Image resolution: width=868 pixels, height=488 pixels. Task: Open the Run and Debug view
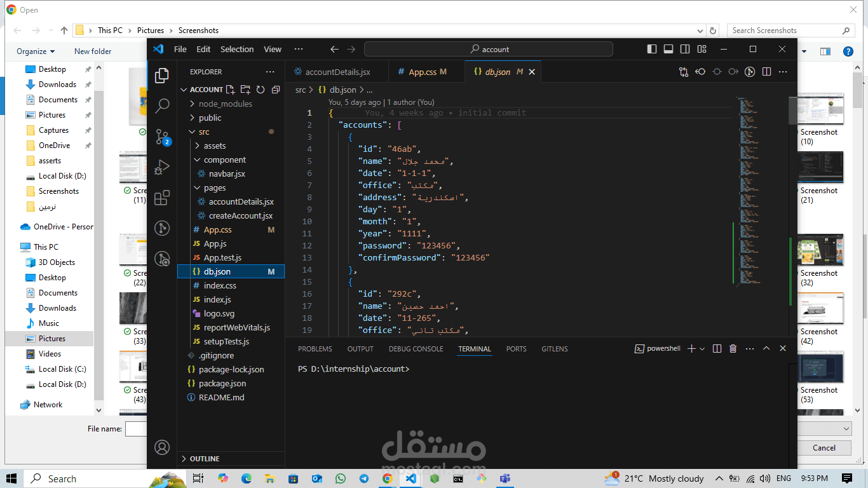(x=162, y=167)
